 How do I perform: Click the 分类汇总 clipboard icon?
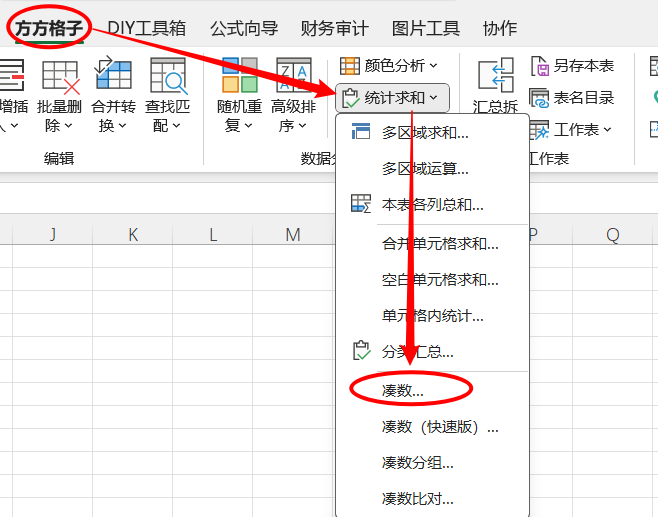point(361,350)
